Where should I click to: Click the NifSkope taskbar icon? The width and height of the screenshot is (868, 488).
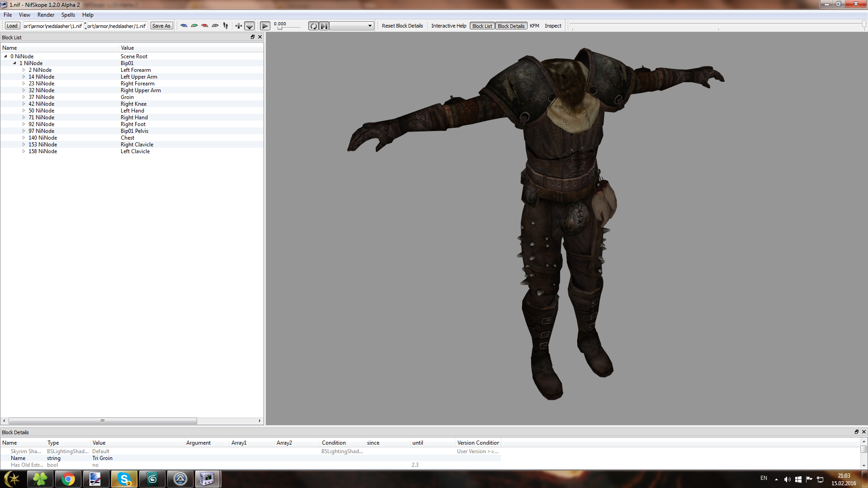[208, 479]
